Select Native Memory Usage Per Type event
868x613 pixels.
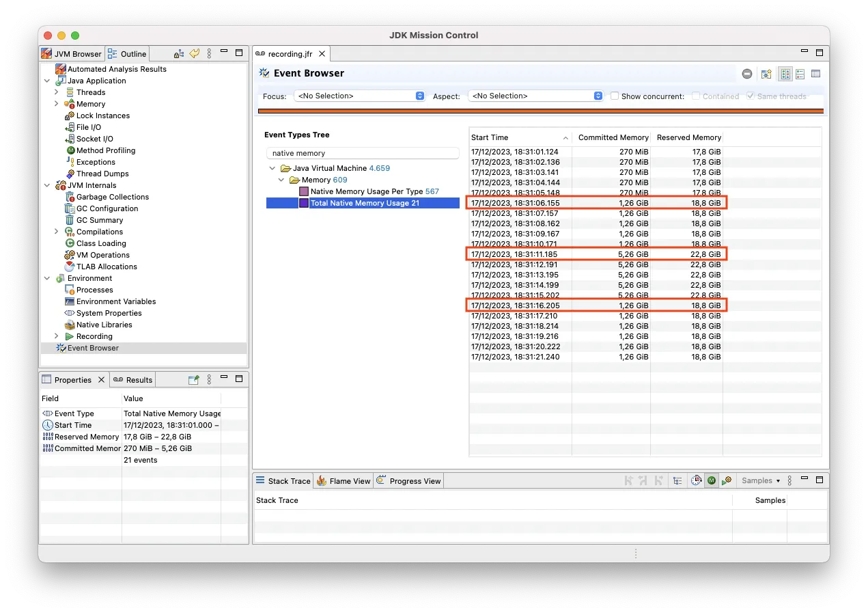[369, 191]
